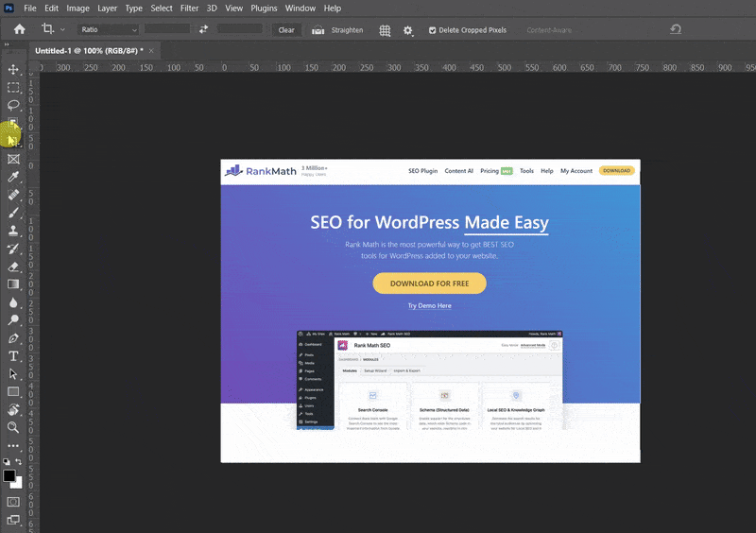This screenshot has height=533, width=756.
Task: Select the Horizontal Type tool
Action: click(x=13, y=356)
